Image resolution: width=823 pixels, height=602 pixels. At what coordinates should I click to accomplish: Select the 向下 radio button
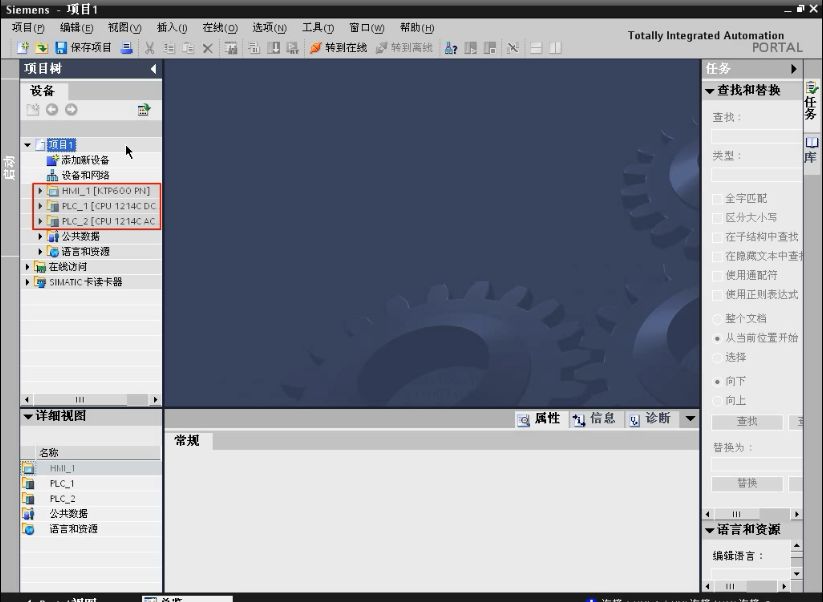tap(716, 382)
